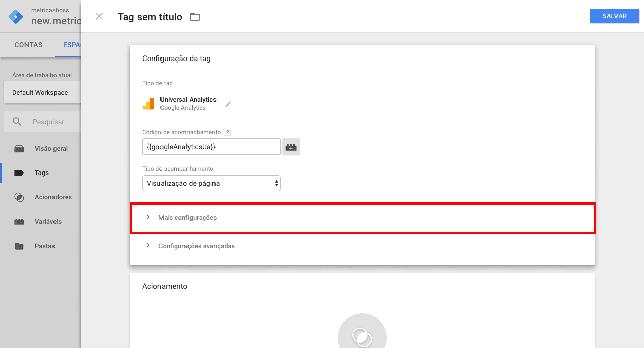Click inside the tracking code input field
The height and width of the screenshot is (348, 644).
(211, 147)
